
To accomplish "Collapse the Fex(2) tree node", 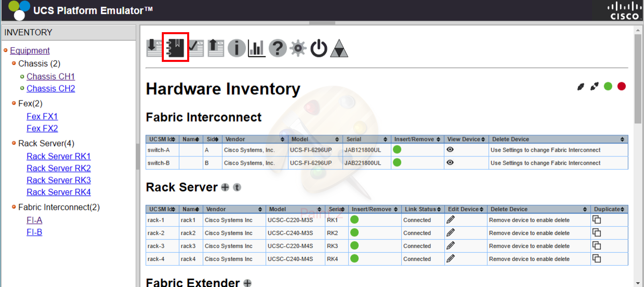I will (x=14, y=103).
